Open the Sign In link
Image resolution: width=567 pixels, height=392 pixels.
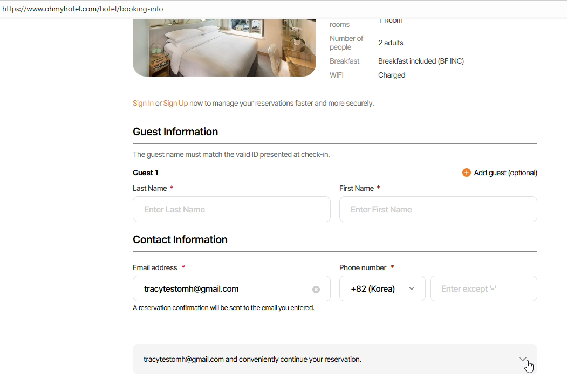pyautogui.click(x=143, y=103)
